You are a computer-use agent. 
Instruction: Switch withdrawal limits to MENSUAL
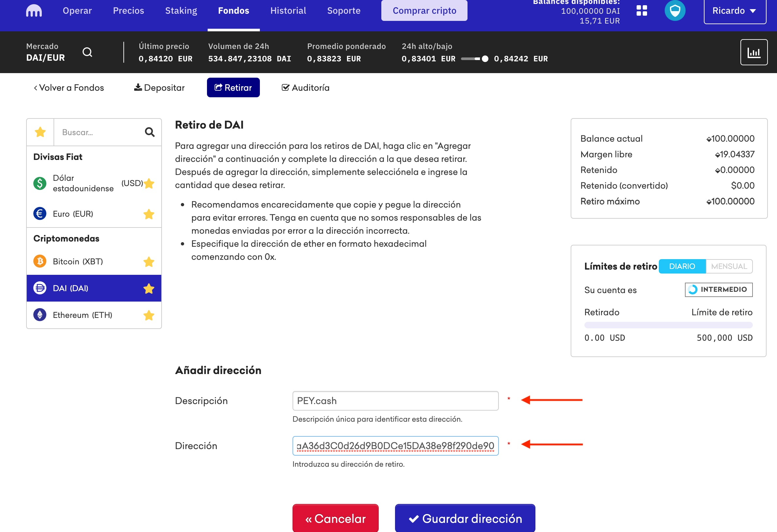729,266
